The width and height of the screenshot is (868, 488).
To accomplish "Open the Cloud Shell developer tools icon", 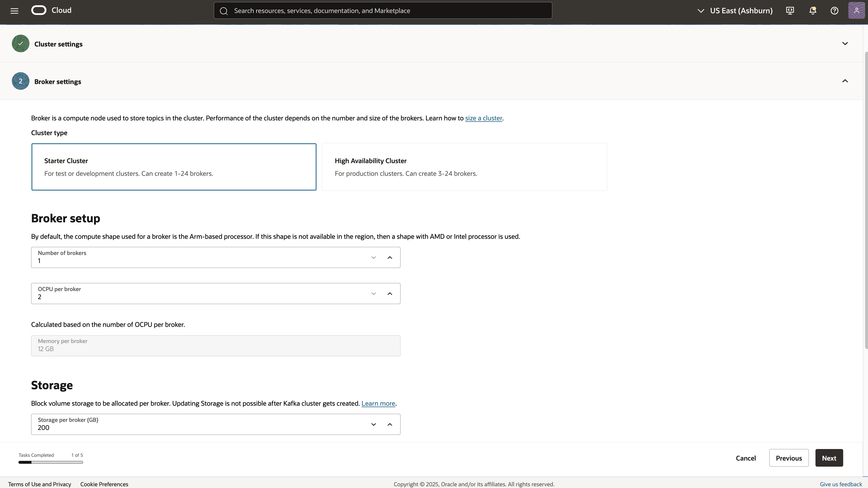I will click(x=790, y=11).
